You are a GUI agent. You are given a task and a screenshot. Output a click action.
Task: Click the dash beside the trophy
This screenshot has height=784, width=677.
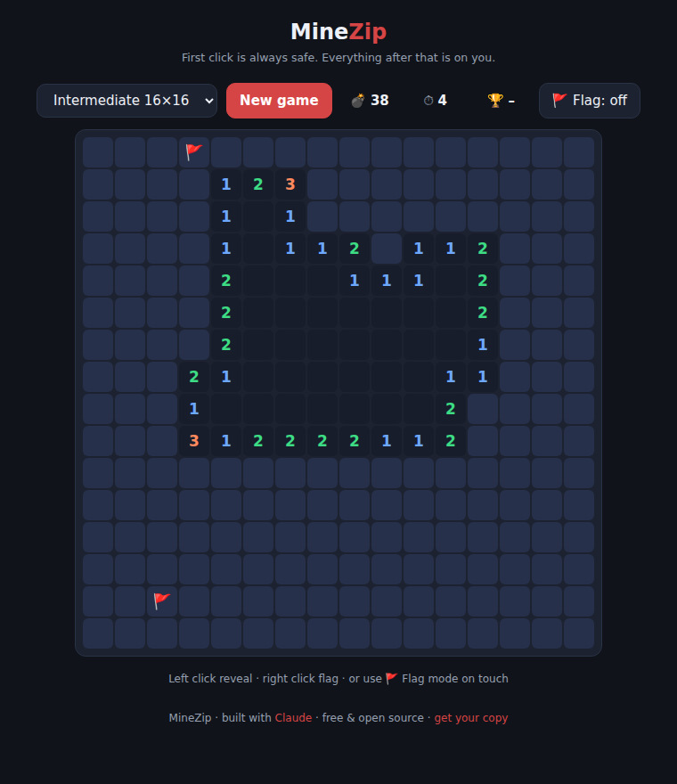[511, 101]
